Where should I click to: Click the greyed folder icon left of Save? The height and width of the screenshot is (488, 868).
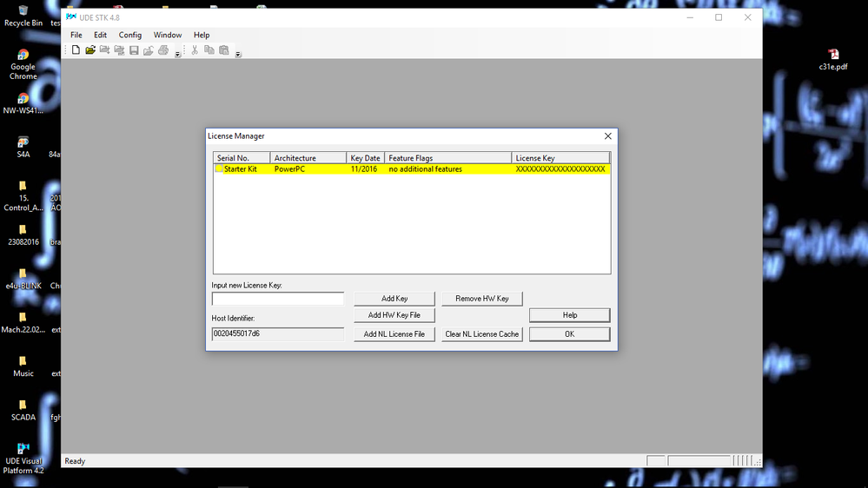tap(119, 50)
